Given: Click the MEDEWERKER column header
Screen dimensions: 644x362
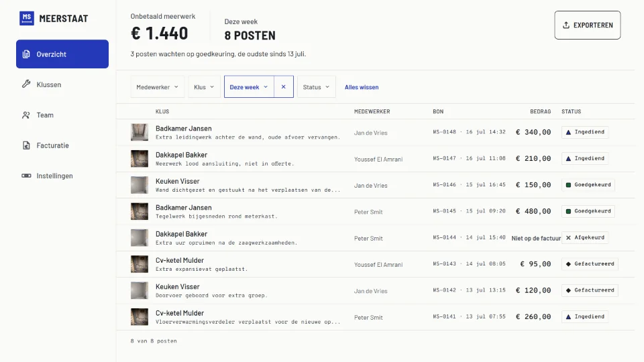Looking at the screenshot, I should (x=372, y=112).
